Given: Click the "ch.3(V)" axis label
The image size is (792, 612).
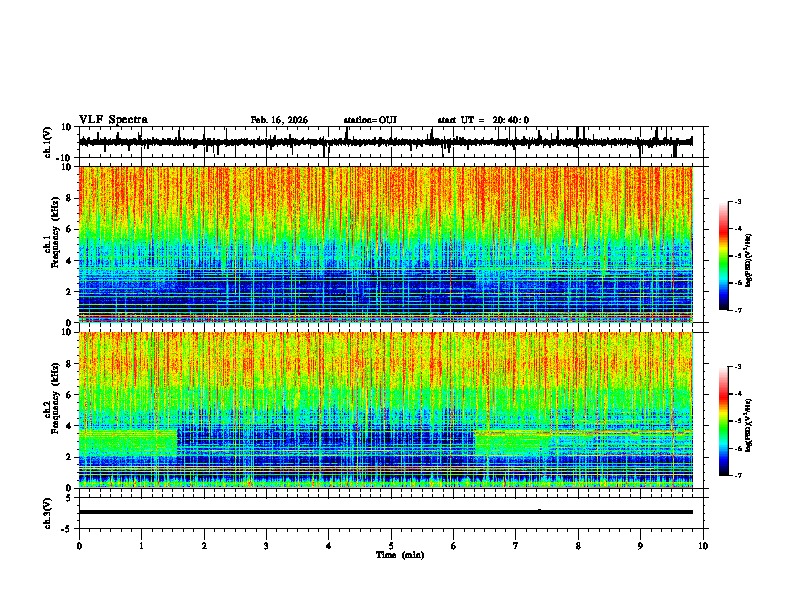Looking at the screenshot, I should 48,513.
